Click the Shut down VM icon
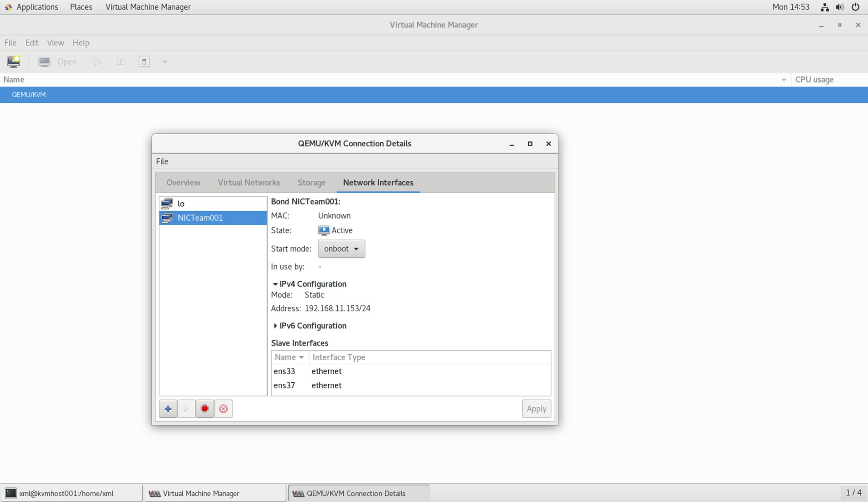Image resolution: width=868 pixels, height=502 pixels. click(144, 62)
